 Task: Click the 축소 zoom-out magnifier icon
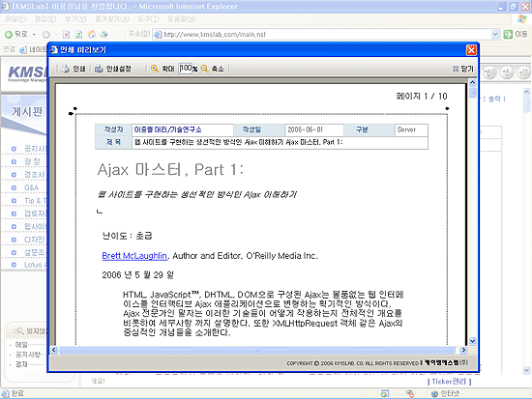pos(205,69)
